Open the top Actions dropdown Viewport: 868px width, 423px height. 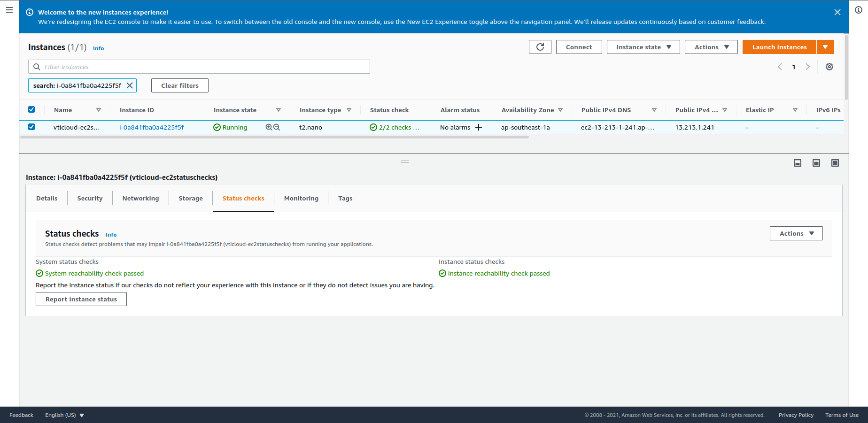tap(711, 47)
